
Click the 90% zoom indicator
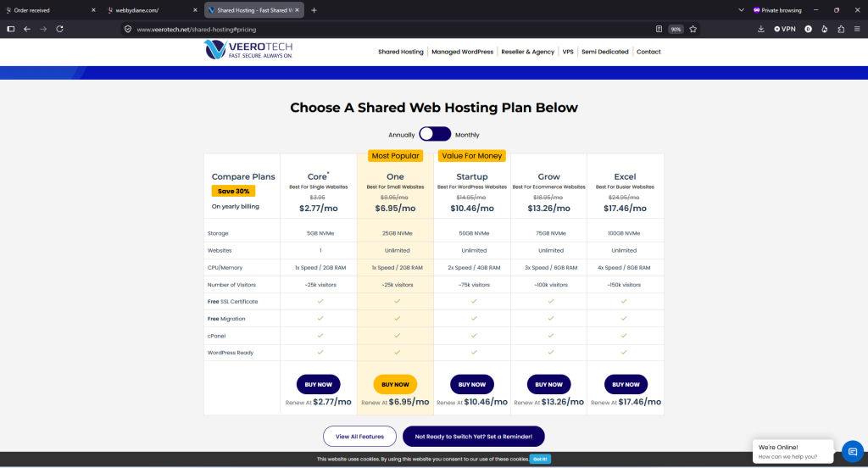676,30
